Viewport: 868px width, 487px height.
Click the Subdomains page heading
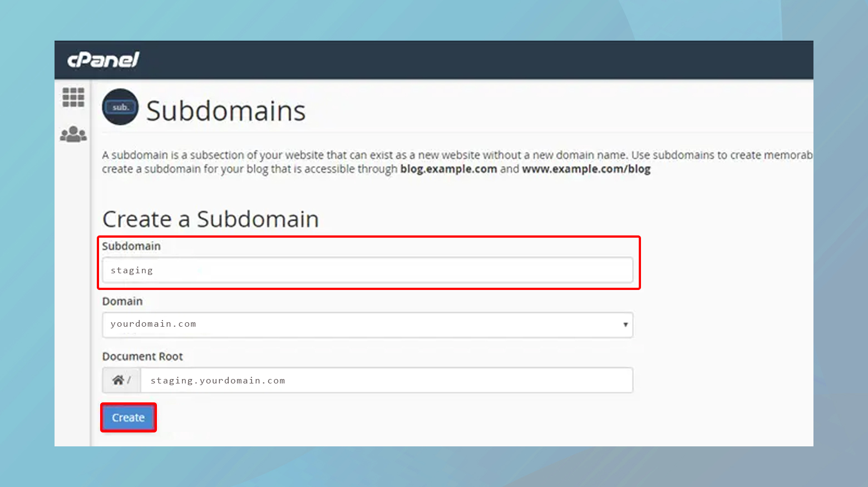pyautogui.click(x=225, y=110)
